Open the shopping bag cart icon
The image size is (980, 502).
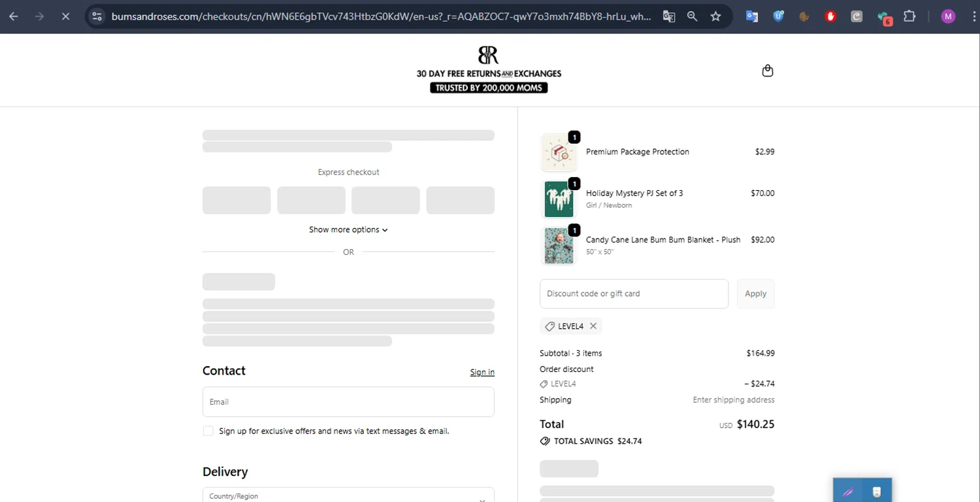(x=768, y=71)
